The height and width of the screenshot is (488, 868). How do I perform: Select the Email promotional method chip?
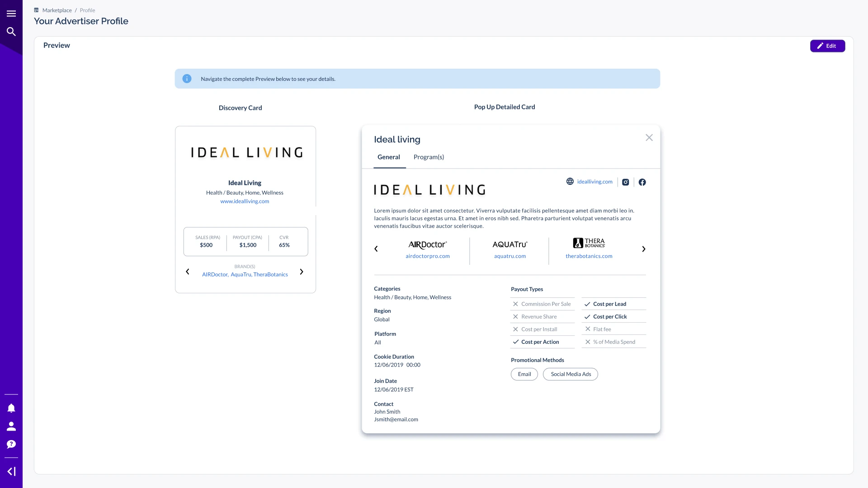(x=524, y=374)
